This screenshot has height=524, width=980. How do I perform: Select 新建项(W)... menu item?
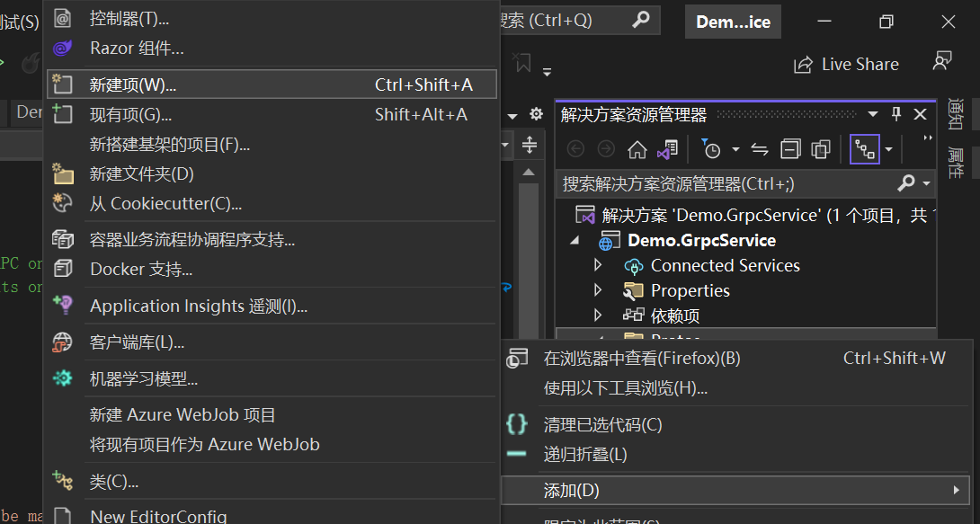point(272,84)
